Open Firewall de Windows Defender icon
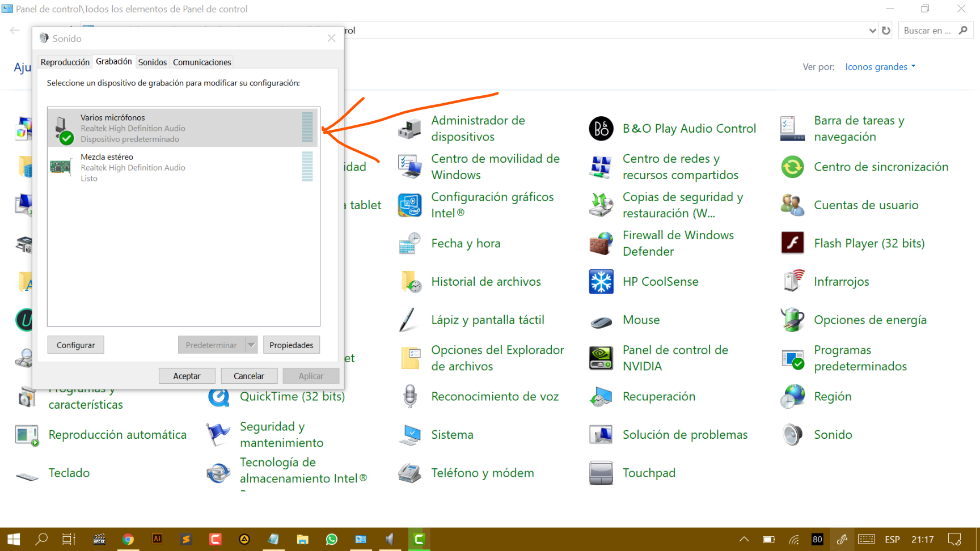 (601, 243)
